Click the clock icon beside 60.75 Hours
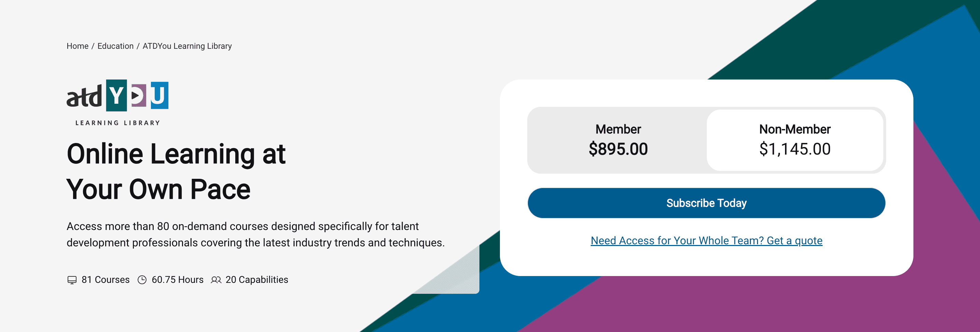 143,279
